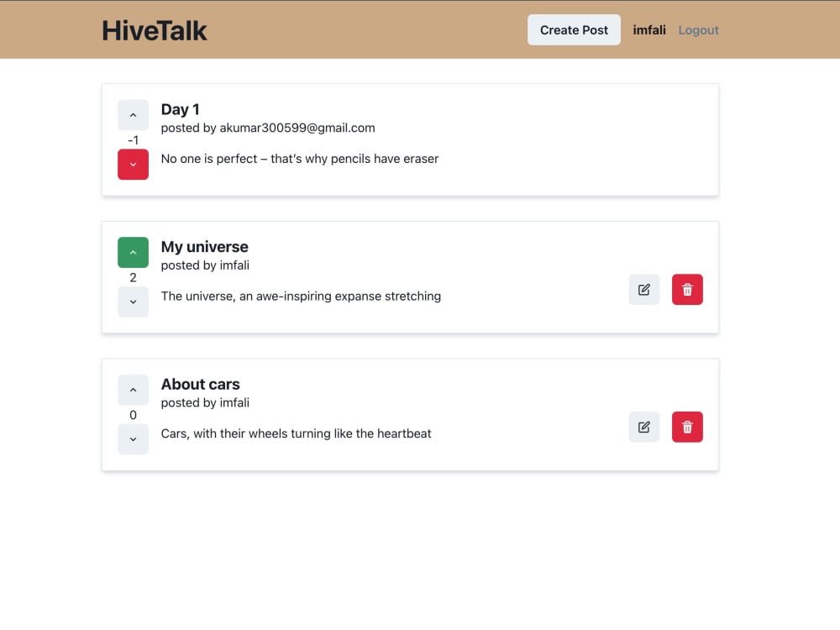This screenshot has width=840, height=630.
Task: Remove downvote on "Day 1" post
Action: pos(133,165)
